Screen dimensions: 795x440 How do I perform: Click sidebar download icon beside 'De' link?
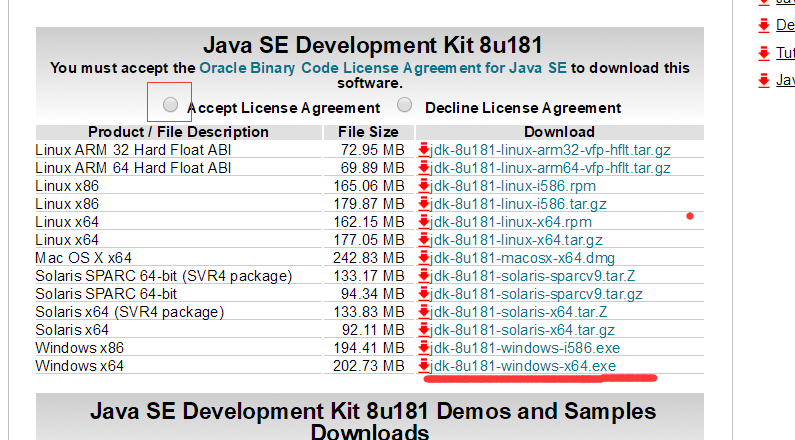point(764,25)
